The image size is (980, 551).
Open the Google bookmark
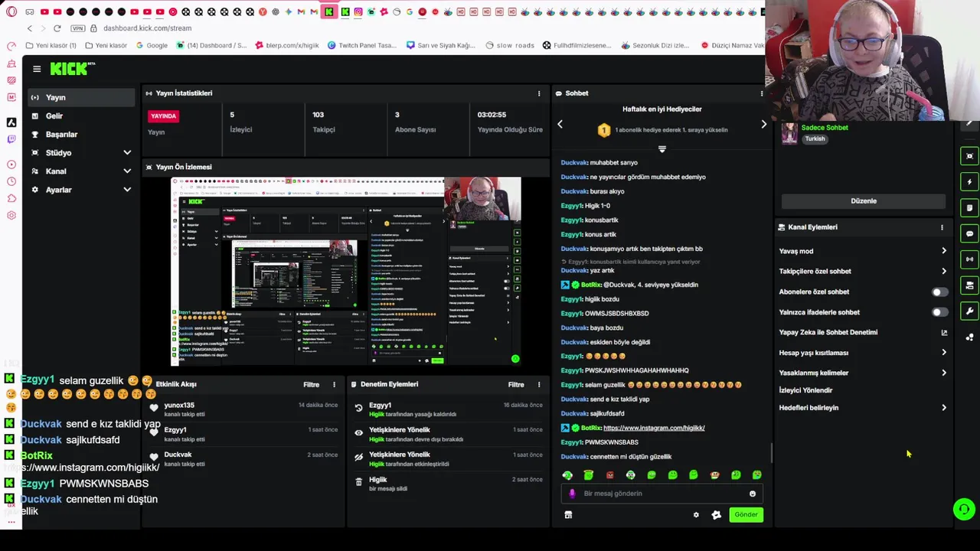152,45
